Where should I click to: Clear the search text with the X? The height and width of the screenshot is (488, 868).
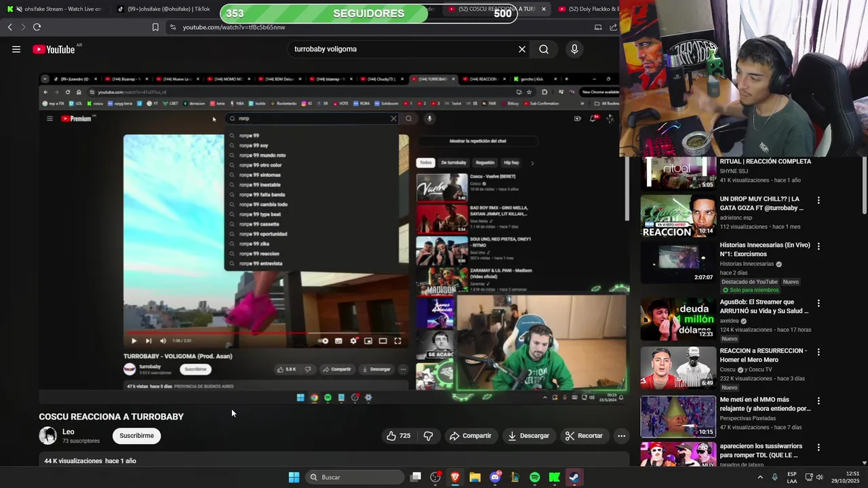coord(522,49)
